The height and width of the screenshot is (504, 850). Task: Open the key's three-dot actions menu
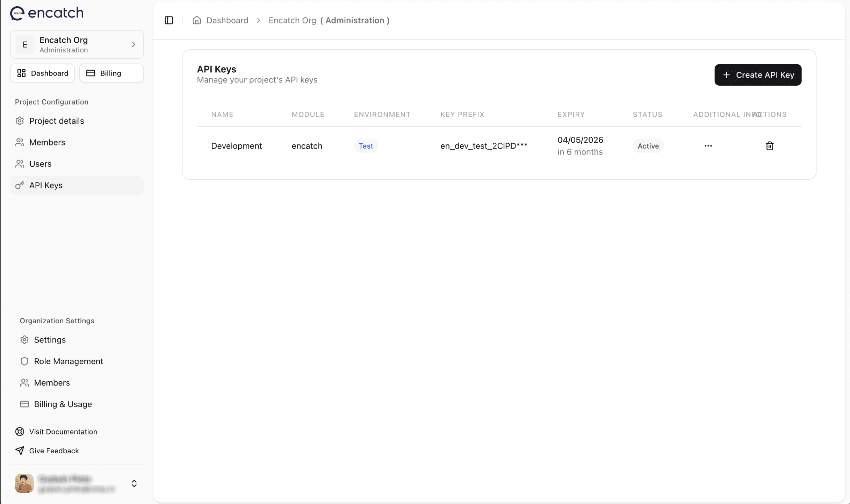[x=708, y=146]
